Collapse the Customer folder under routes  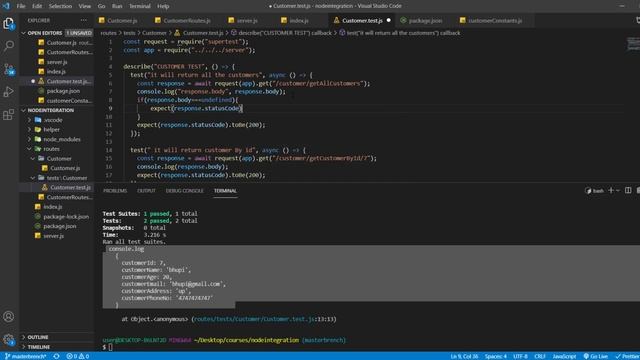pyautogui.click(x=56, y=158)
